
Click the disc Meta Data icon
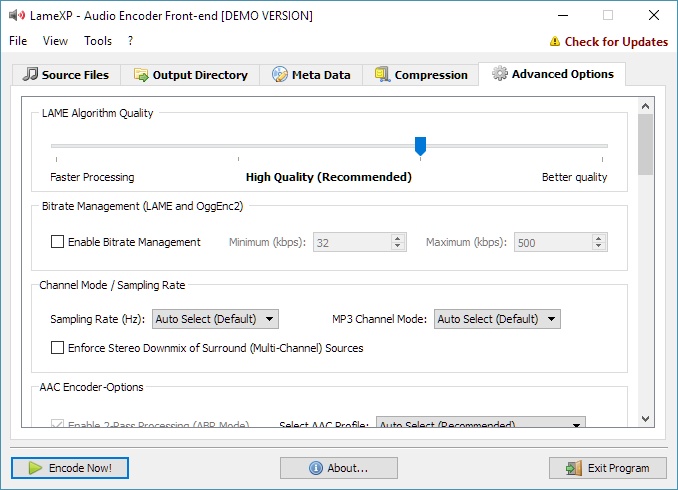(279, 74)
